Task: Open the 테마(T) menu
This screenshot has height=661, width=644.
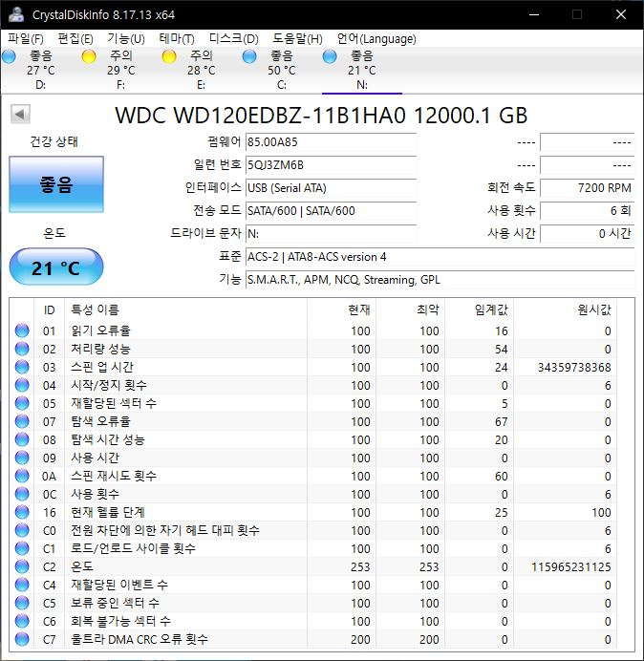Action: click(177, 39)
